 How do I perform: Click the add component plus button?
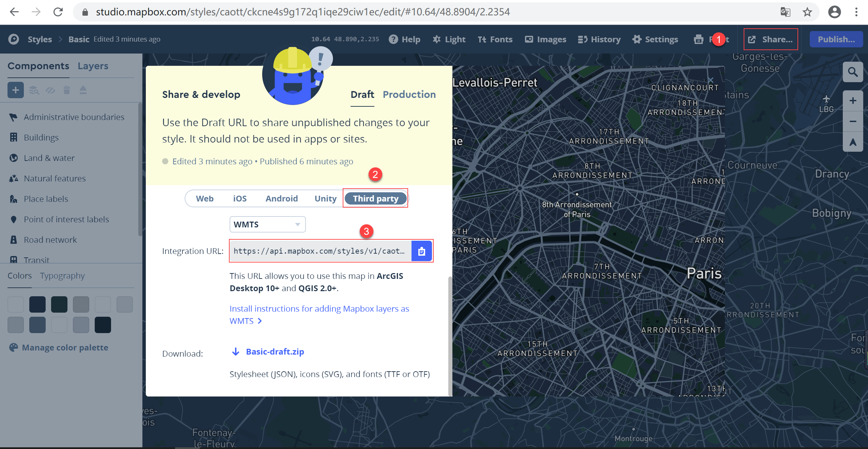coord(16,90)
